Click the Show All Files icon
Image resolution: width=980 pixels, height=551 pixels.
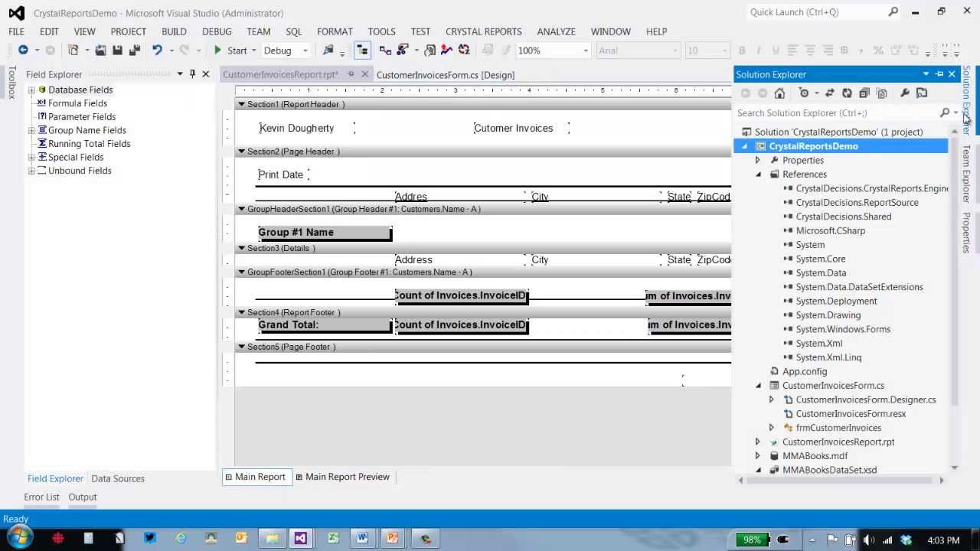(882, 93)
